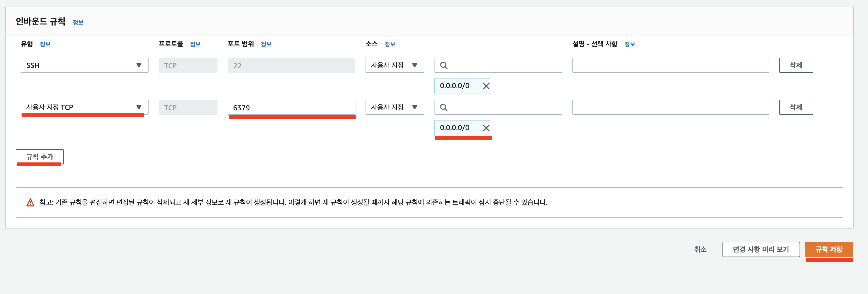868x294 pixels.
Task: Delete the port 6379 rule with 삭제
Action: (795, 108)
